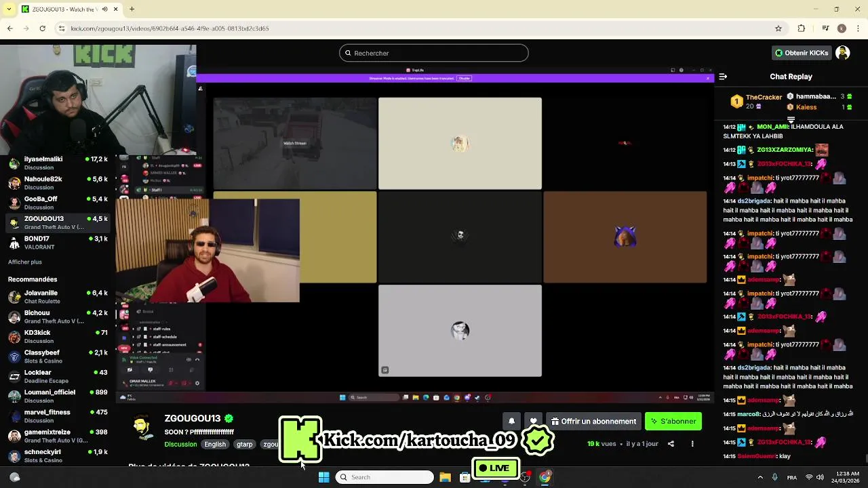
Task: Reload the Kick video page
Action: (42, 28)
